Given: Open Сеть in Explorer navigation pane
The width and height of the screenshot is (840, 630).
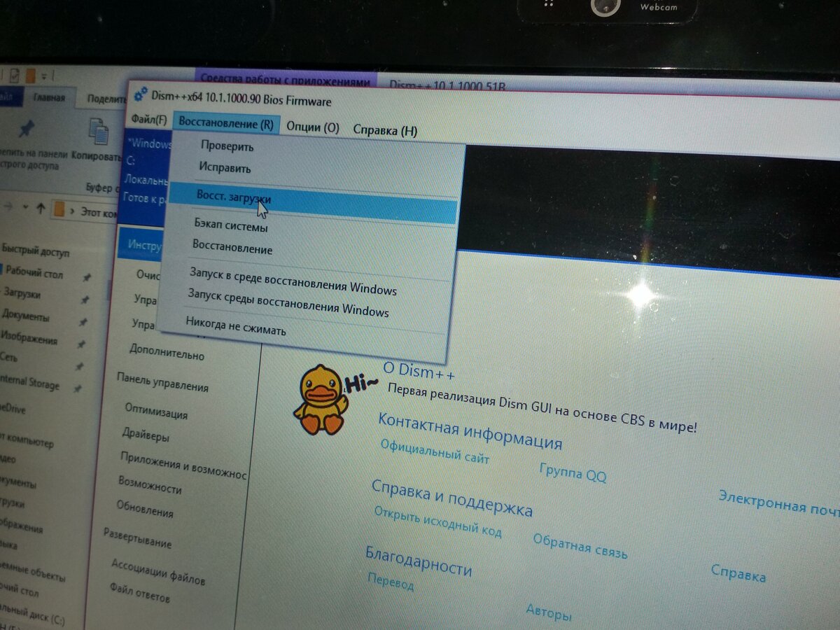Looking at the screenshot, I should coord(8,358).
